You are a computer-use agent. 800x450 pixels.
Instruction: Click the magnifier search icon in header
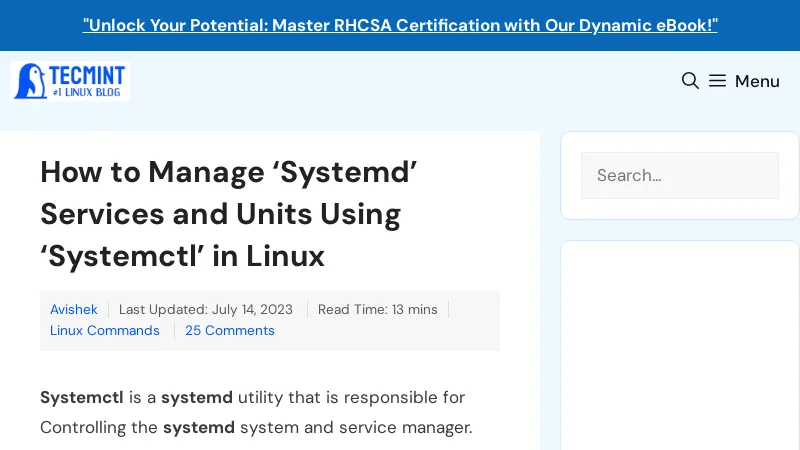[690, 81]
